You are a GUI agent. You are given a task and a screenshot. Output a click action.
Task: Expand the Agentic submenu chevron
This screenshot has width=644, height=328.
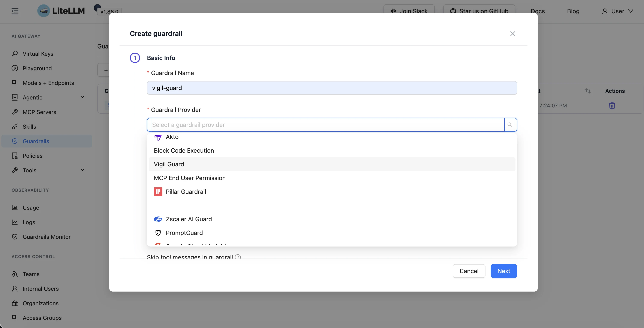pyautogui.click(x=82, y=97)
